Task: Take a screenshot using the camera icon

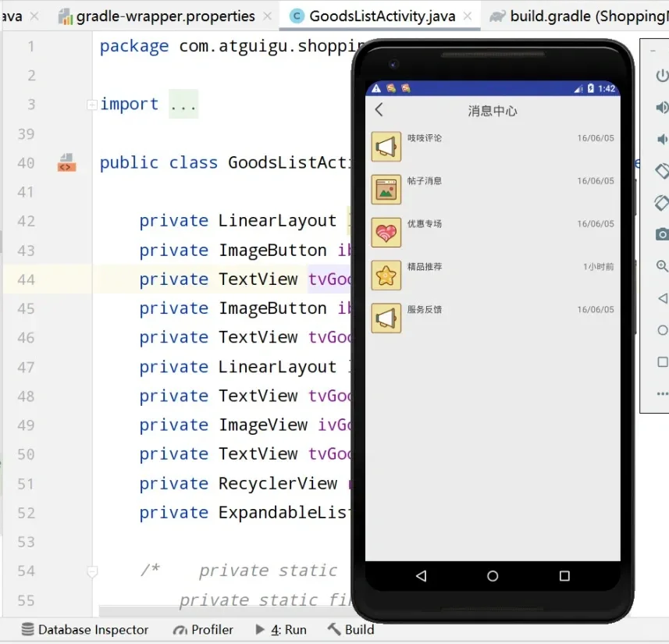Action: (x=662, y=233)
